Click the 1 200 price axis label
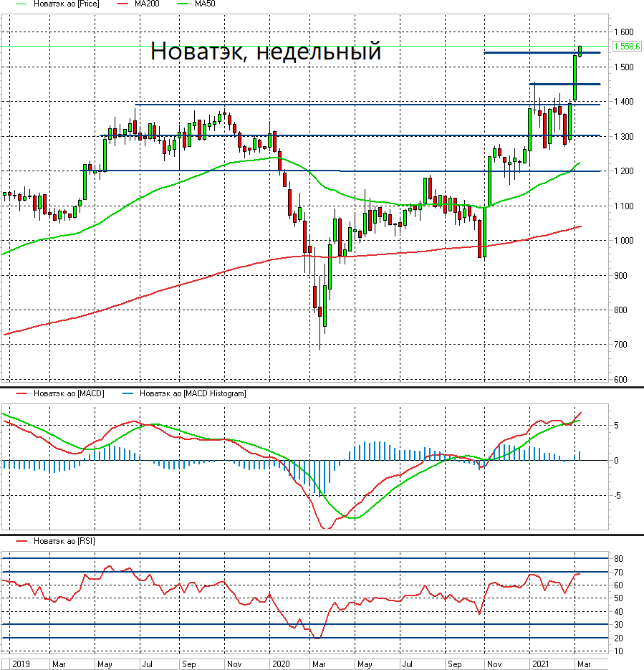 pyautogui.click(x=624, y=171)
